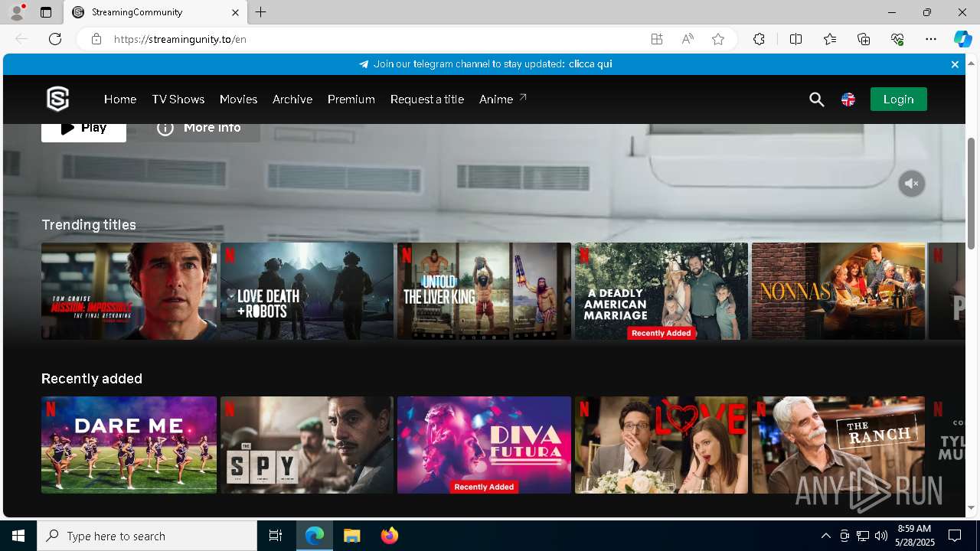This screenshot has height=551, width=980.
Task: Open the Love series thumbnail
Action: 661,445
